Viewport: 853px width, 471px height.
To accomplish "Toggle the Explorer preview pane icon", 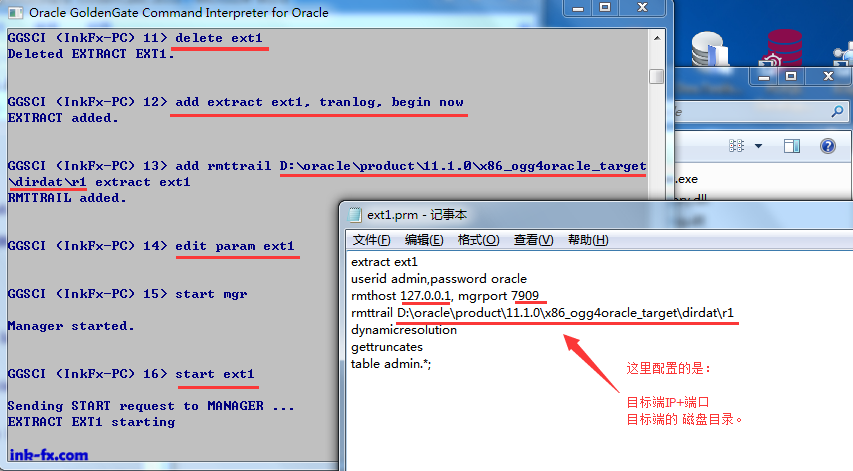I will tap(792, 146).
